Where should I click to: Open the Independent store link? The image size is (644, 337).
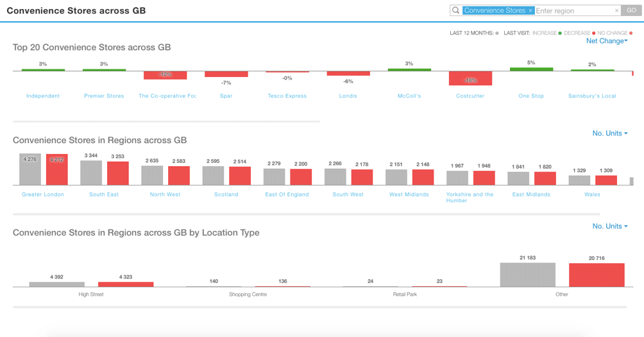[43, 96]
